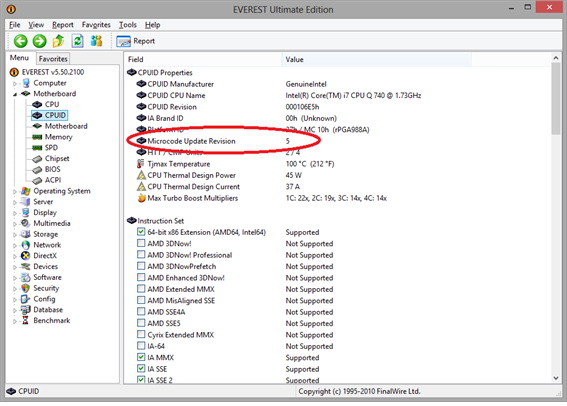The height and width of the screenshot is (406, 567).
Task: Click the green Forward arrow toolbar icon
Action: coord(39,41)
